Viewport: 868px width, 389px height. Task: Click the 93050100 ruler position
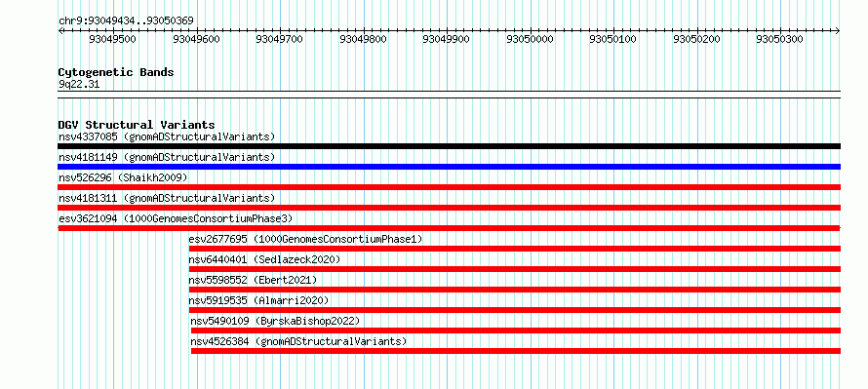point(613,39)
